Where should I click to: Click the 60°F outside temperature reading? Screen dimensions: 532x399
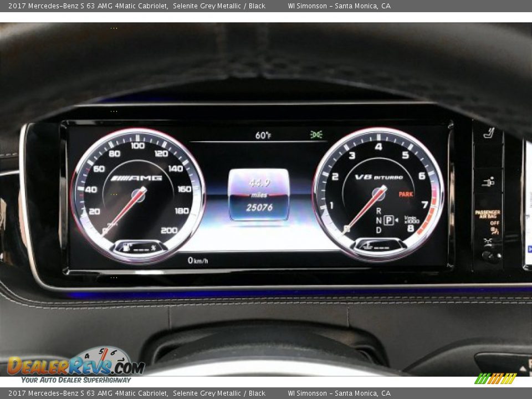(x=263, y=135)
